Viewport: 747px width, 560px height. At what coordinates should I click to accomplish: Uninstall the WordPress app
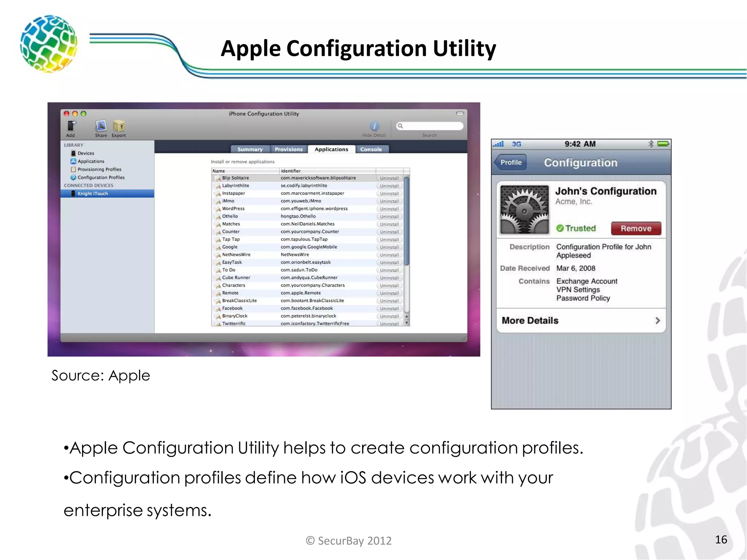tap(389, 209)
